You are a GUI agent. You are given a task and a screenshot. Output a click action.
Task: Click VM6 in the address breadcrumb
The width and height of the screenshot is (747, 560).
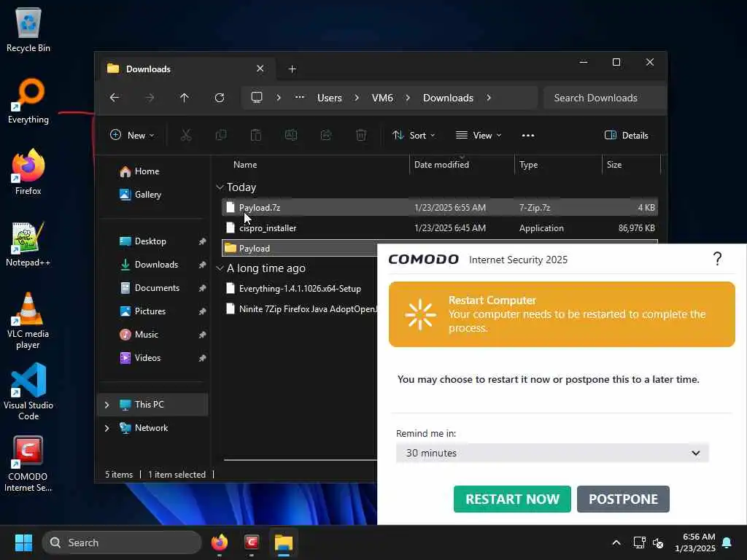click(x=382, y=98)
